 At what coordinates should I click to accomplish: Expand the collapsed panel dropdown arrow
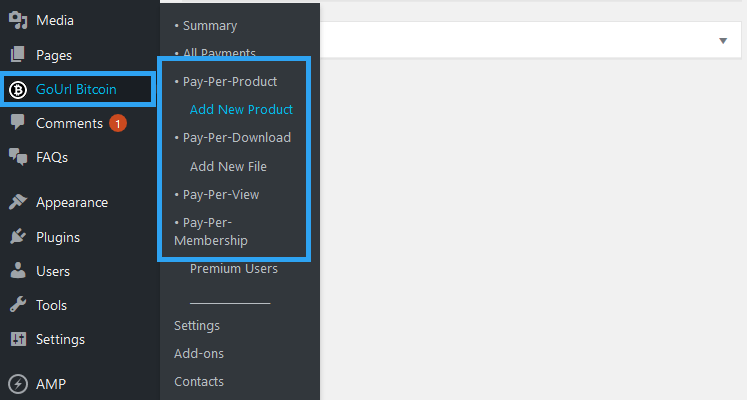pos(723,40)
